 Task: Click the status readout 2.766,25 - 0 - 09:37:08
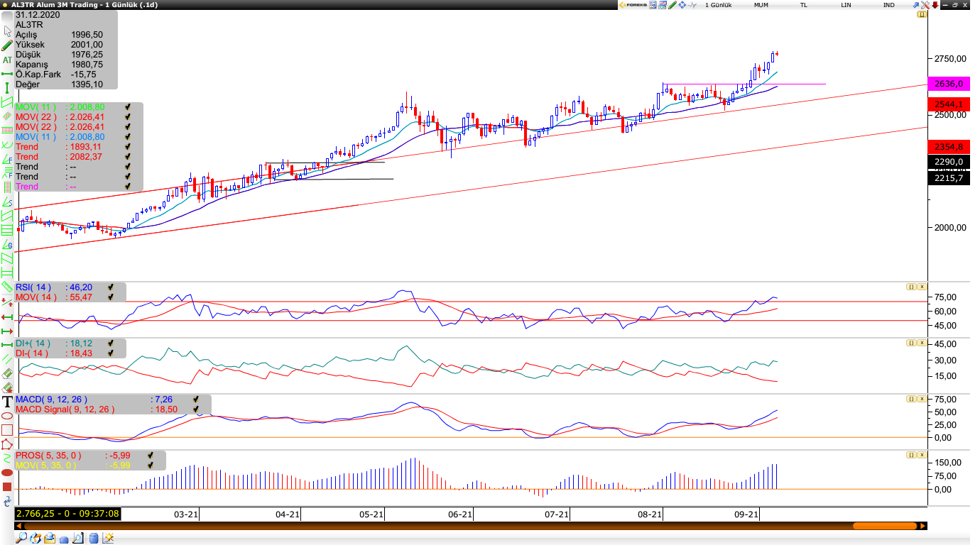click(67, 514)
